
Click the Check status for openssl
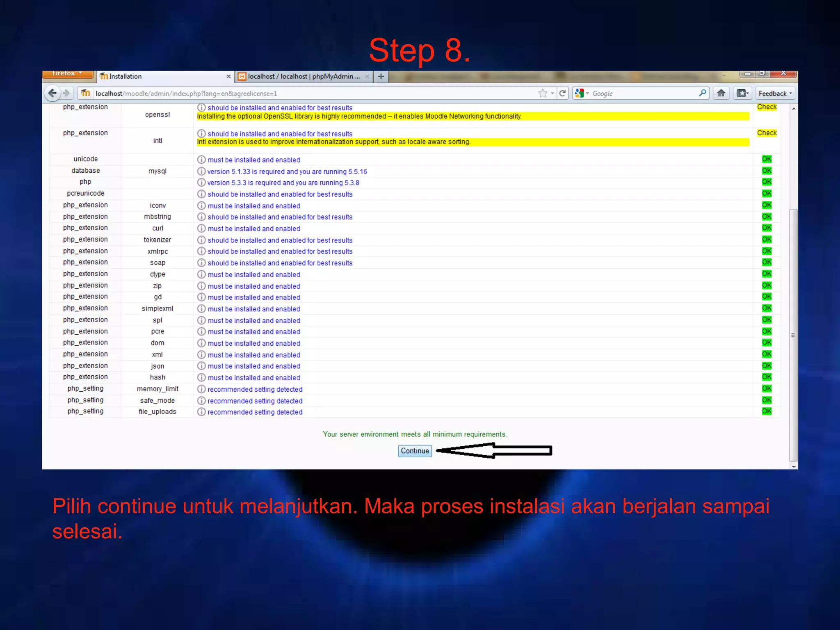point(767,107)
